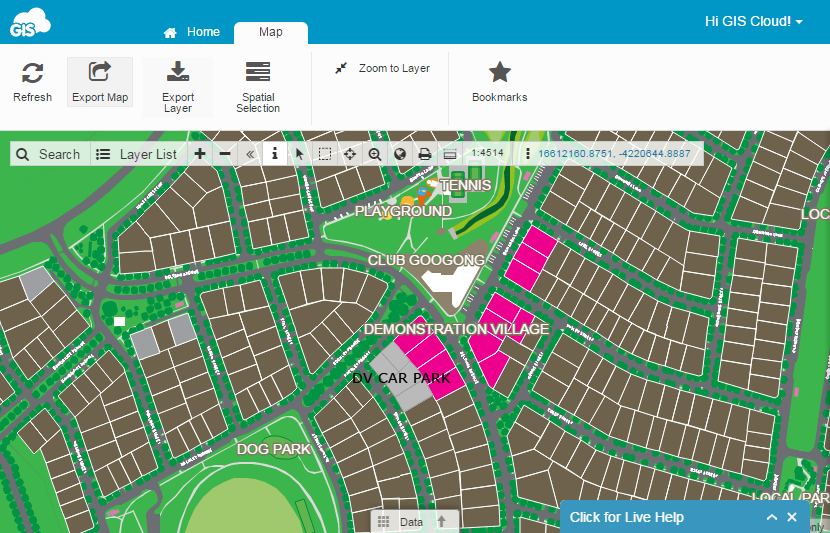Click the up arrow on Data panel
Screen dimensions: 830x533
coord(441,522)
